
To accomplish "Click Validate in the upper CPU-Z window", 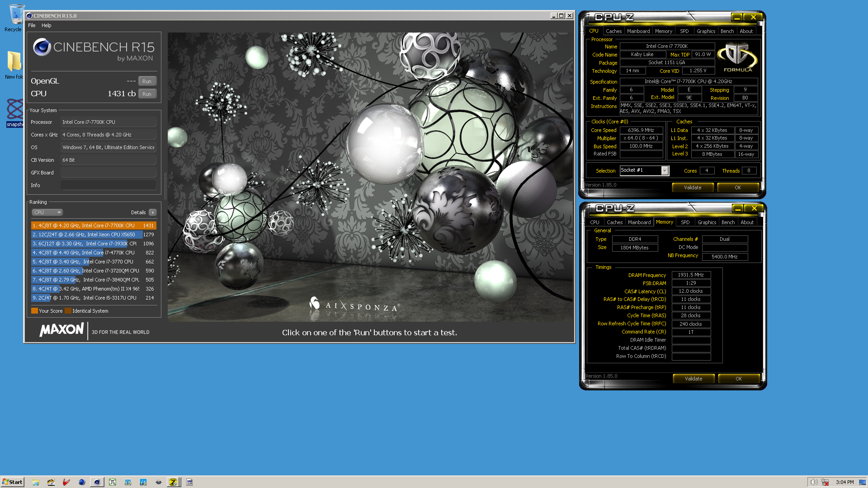I will point(693,188).
